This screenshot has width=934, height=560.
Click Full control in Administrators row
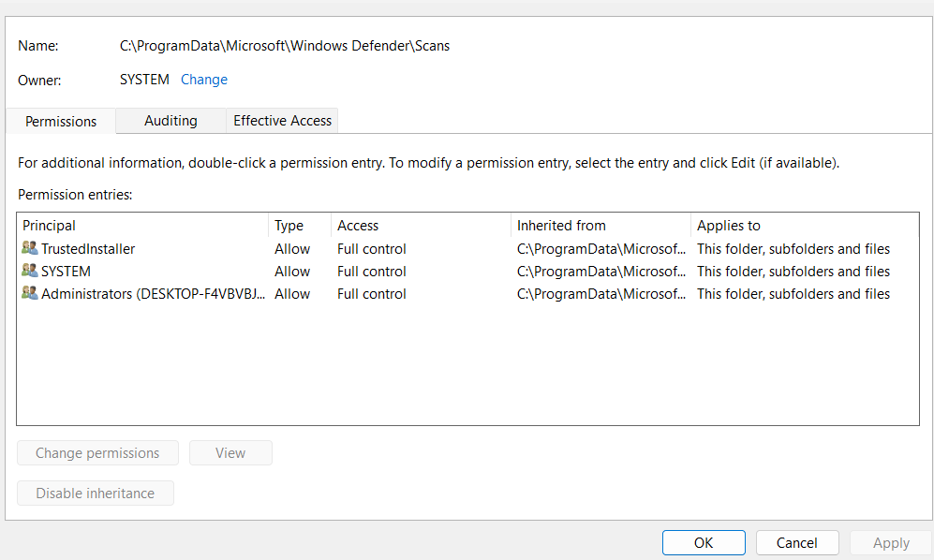click(x=372, y=294)
